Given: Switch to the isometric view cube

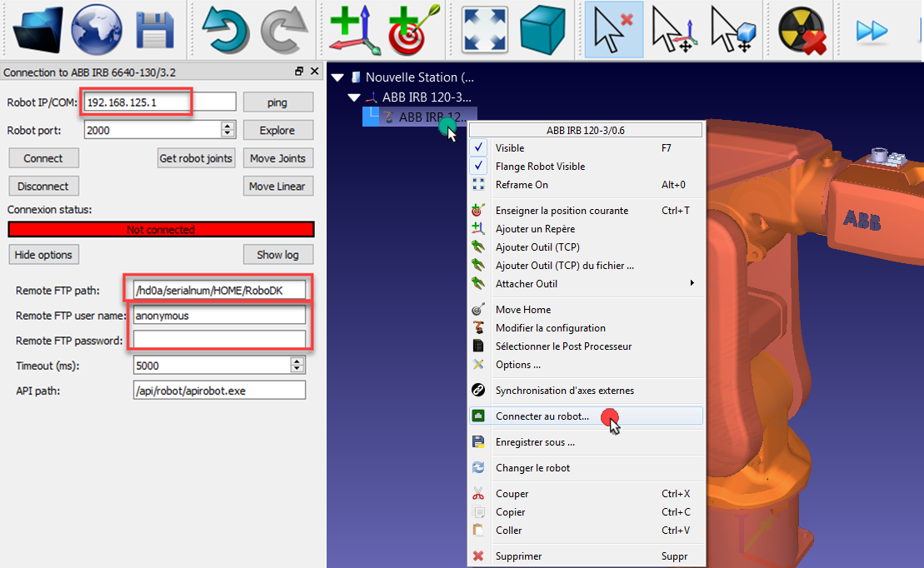Looking at the screenshot, I should click(x=542, y=30).
